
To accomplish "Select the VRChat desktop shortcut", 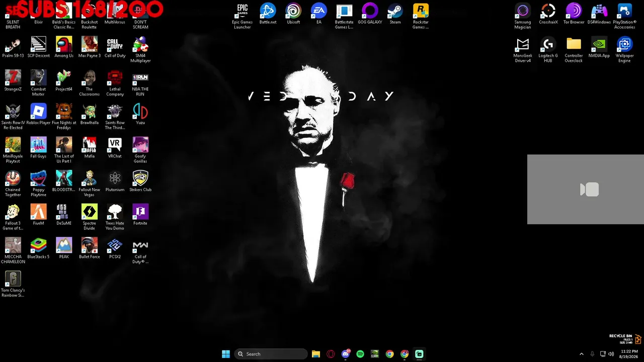I will coord(115,148).
